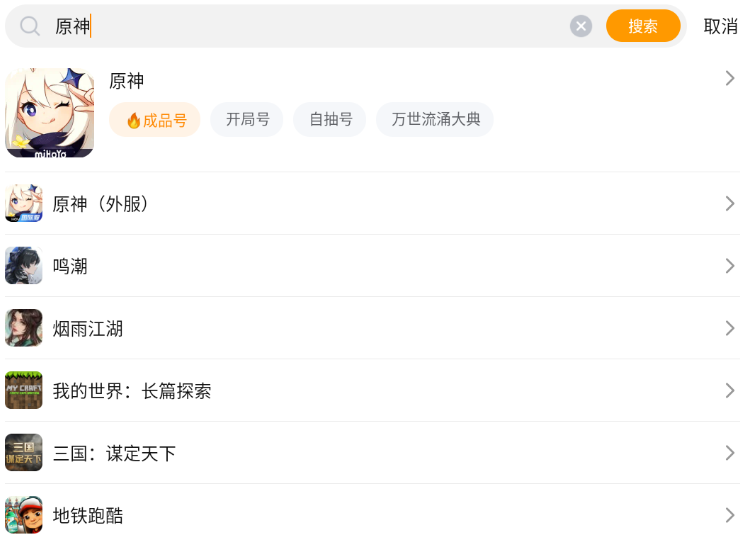Open the large 原神 game thumbnail
The image size is (750, 542).
click(50, 113)
